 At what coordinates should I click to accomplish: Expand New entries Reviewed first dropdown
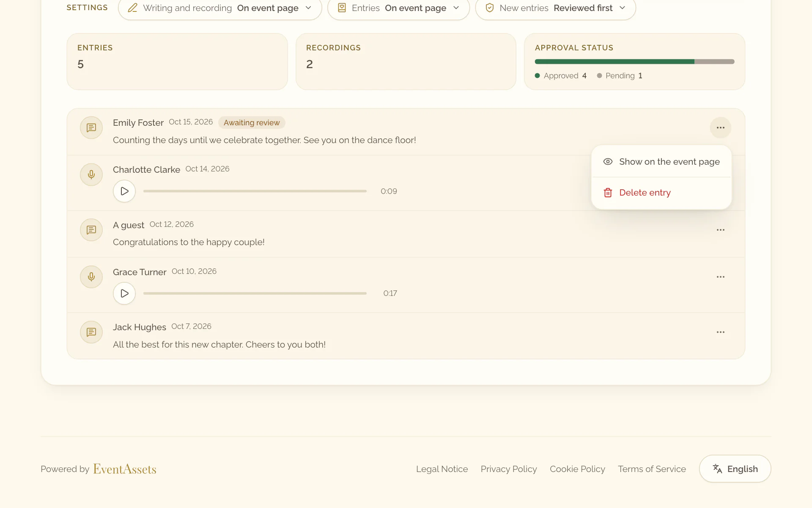tap(555, 8)
